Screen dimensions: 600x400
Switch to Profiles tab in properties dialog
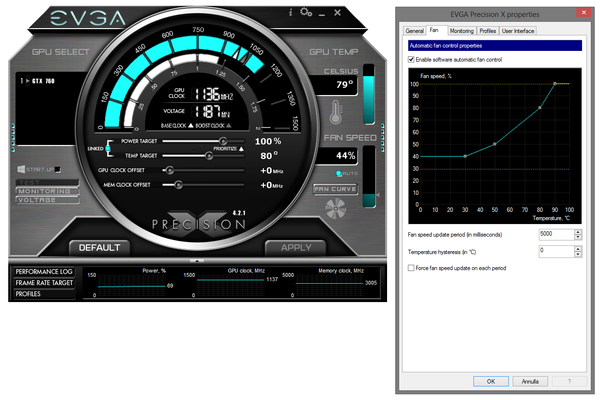(x=488, y=31)
